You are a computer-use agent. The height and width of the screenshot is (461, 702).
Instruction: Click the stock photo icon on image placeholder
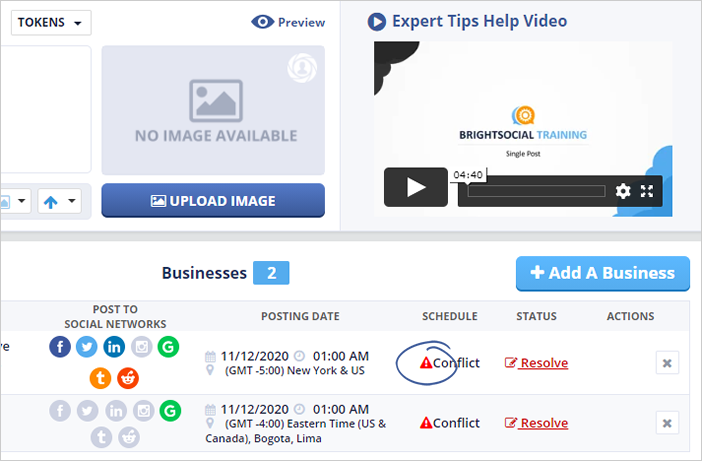(300, 67)
